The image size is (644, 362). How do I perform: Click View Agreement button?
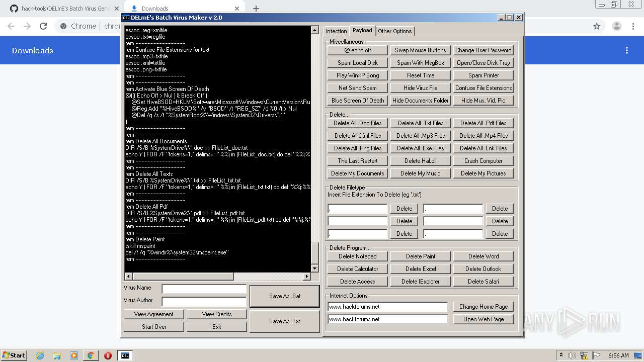154,314
